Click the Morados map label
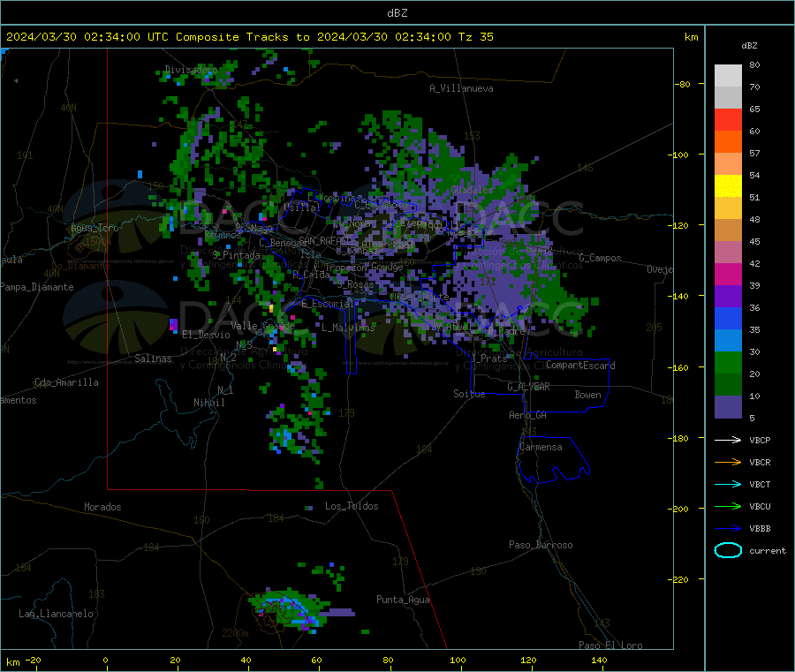The width and height of the screenshot is (795, 672). click(x=102, y=507)
